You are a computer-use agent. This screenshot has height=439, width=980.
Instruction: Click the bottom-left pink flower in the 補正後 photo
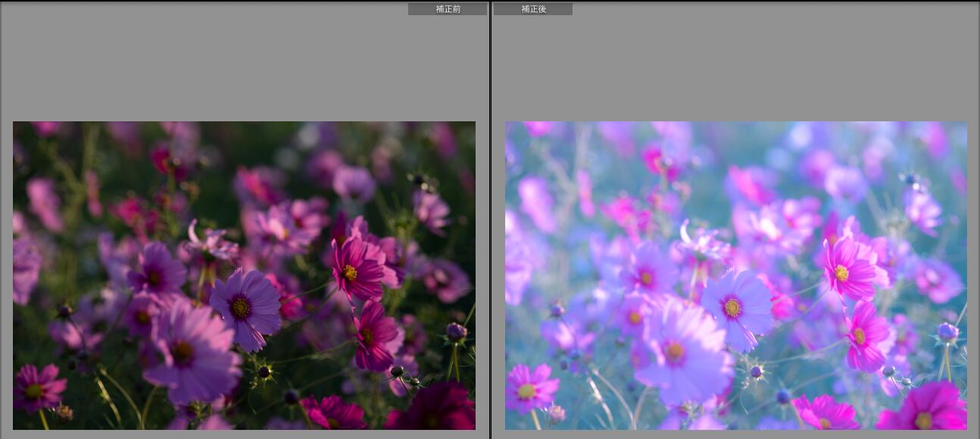528,389
